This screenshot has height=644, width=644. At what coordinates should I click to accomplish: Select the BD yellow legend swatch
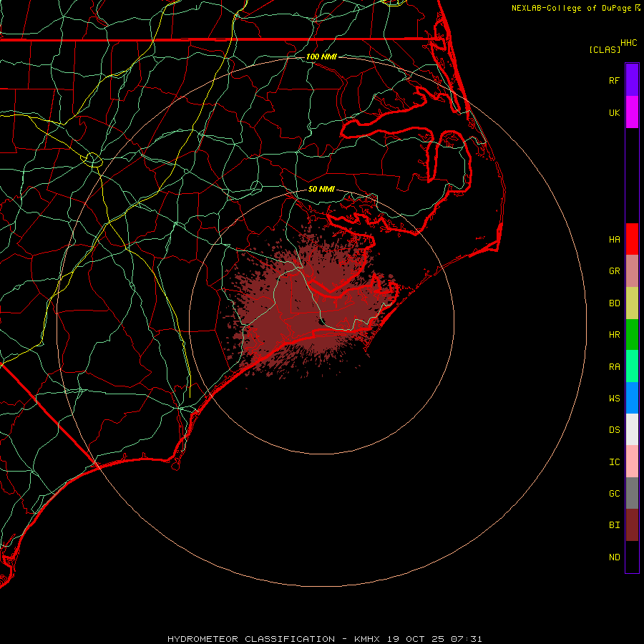point(632,303)
